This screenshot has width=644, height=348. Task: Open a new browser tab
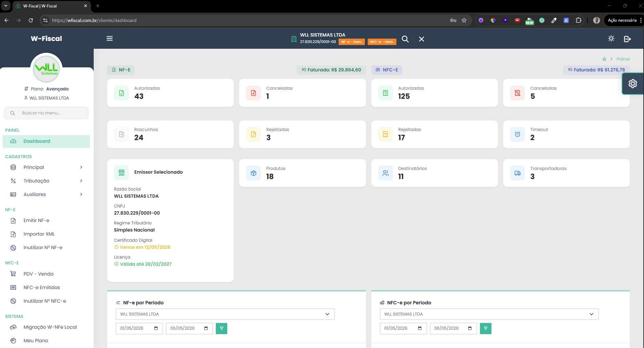[x=98, y=6]
